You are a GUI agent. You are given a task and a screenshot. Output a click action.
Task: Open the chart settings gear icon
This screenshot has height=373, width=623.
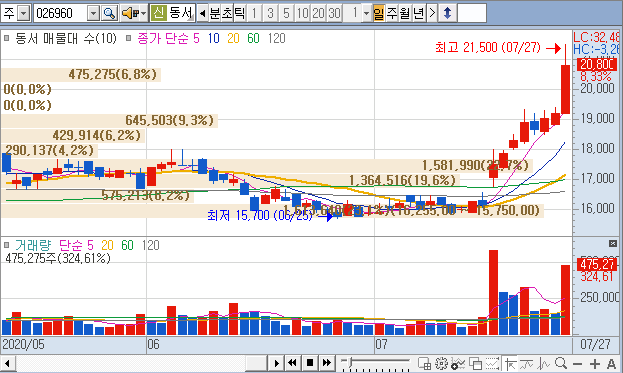point(441,363)
